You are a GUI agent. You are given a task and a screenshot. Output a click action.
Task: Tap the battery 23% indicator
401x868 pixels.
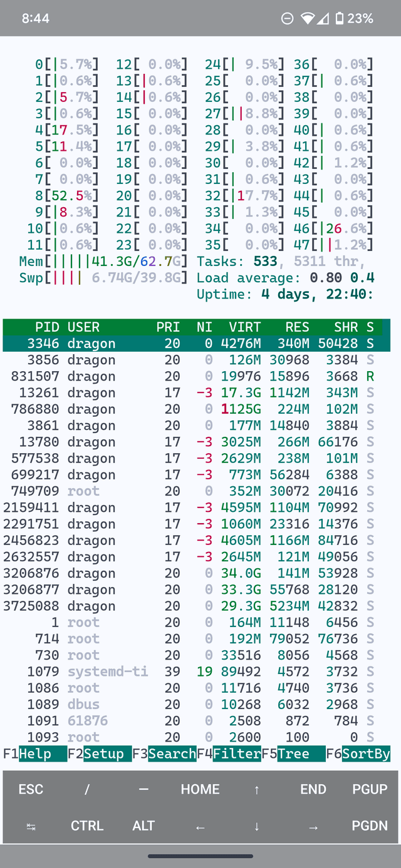[x=355, y=19]
